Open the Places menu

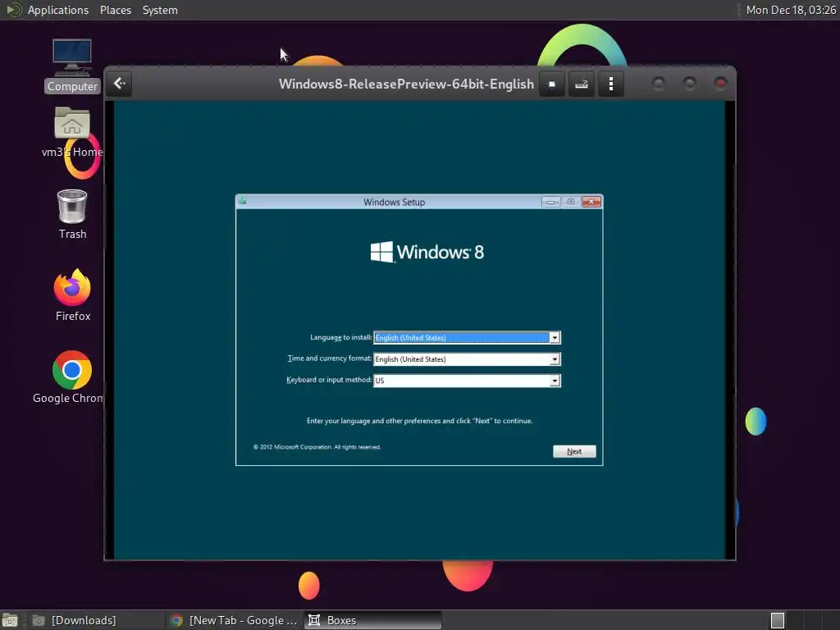(x=115, y=10)
